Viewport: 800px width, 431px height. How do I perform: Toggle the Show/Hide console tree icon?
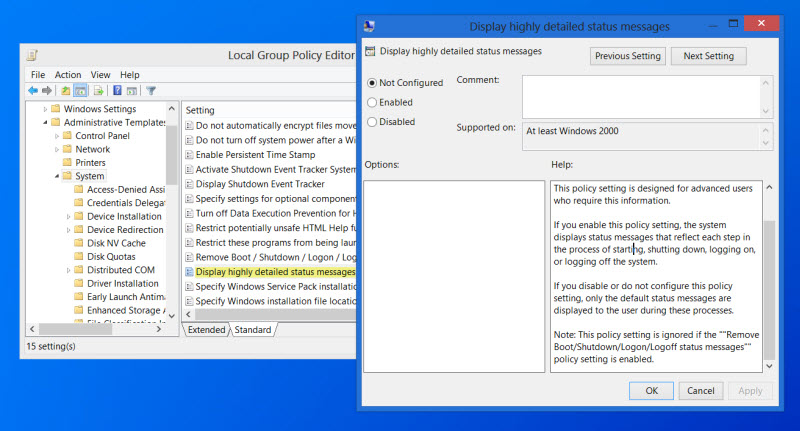click(x=80, y=91)
